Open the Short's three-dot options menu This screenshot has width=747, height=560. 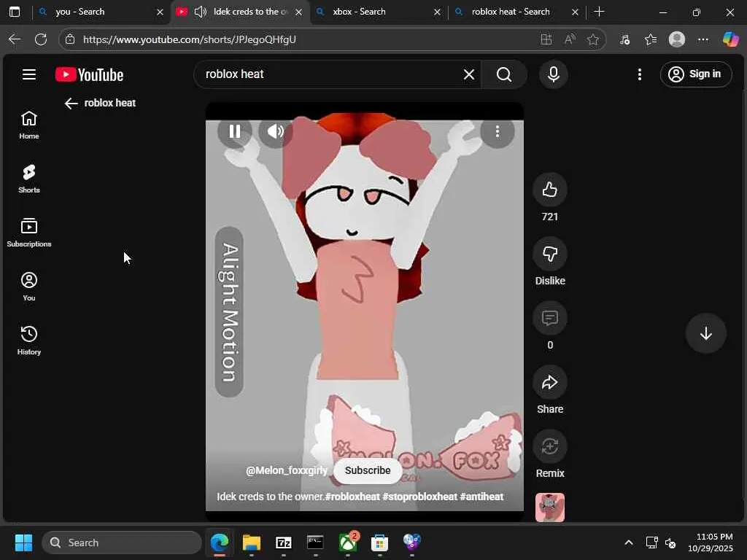pos(498,131)
